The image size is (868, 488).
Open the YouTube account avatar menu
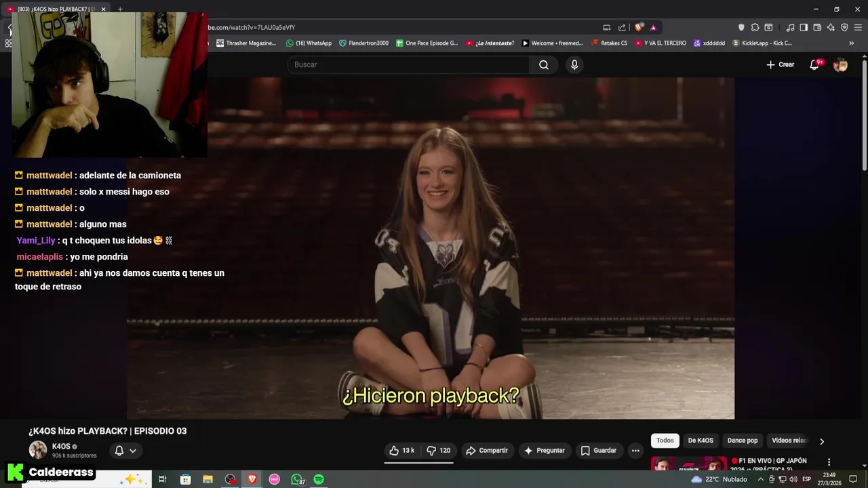(840, 64)
